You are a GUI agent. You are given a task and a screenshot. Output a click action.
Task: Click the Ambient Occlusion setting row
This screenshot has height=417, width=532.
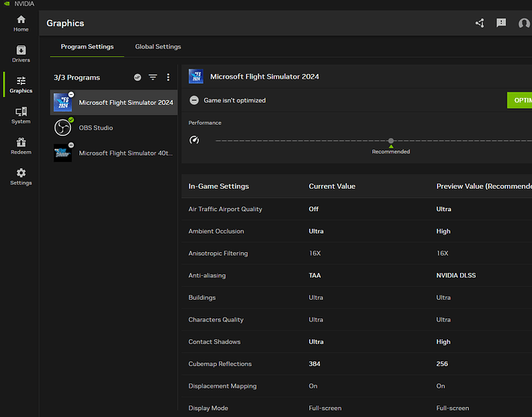pos(356,231)
